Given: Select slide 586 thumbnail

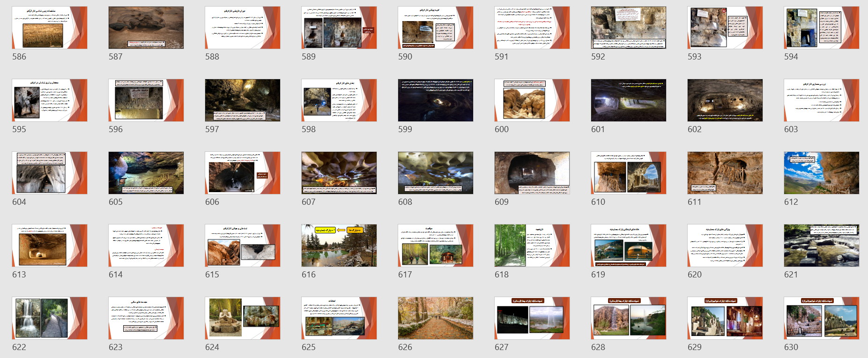Looking at the screenshot, I should point(50,28).
